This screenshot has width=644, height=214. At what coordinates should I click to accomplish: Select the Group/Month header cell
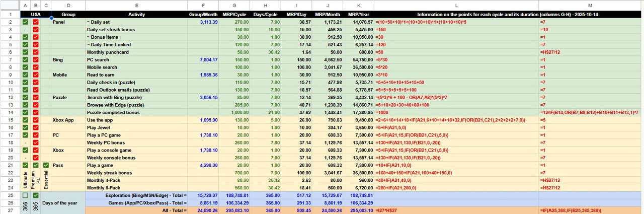click(203, 15)
